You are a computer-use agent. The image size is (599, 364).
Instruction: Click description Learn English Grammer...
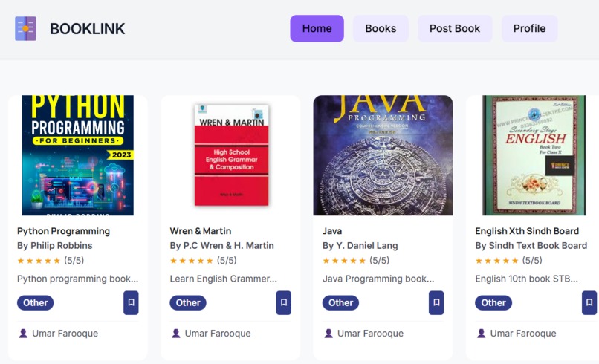pos(224,279)
